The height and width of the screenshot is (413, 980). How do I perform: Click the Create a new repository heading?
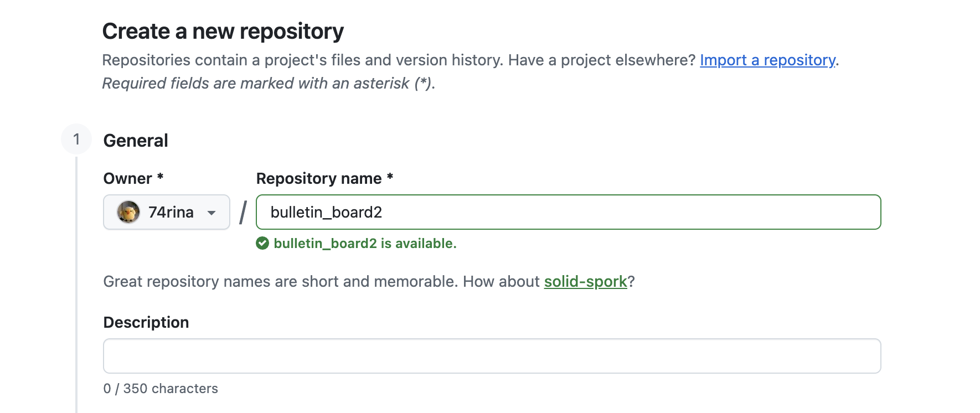[223, 32]
